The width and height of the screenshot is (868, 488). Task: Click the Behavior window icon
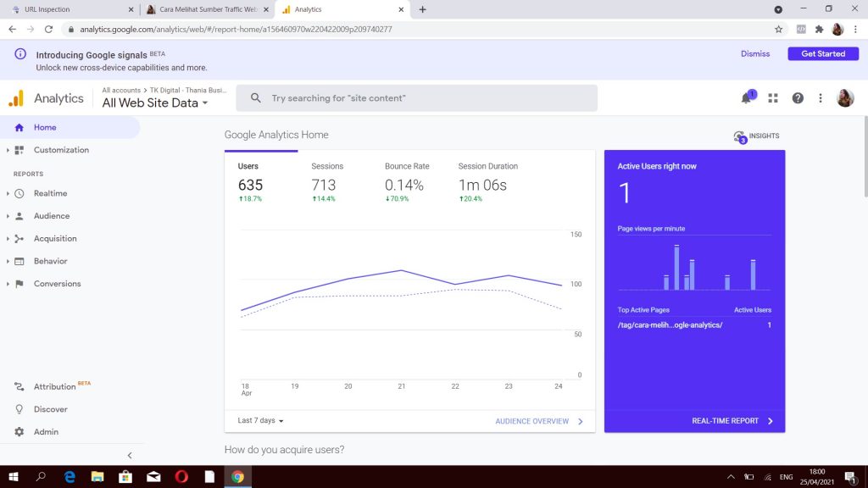pos(19,261)
